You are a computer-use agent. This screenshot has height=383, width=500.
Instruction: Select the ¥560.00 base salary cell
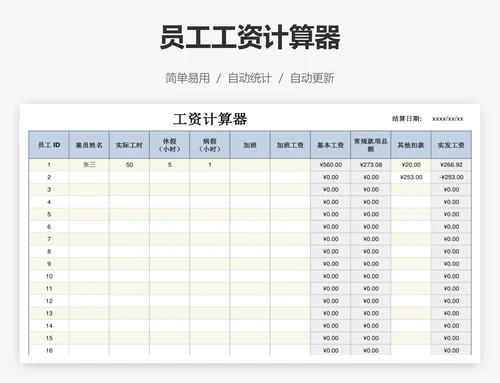(x=330, y=165)
